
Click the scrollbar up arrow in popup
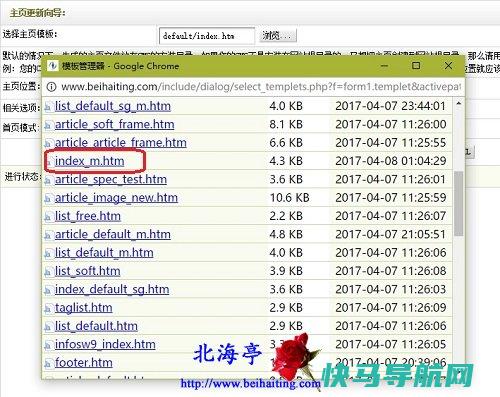pyautogui.click(x=459, y=104)
